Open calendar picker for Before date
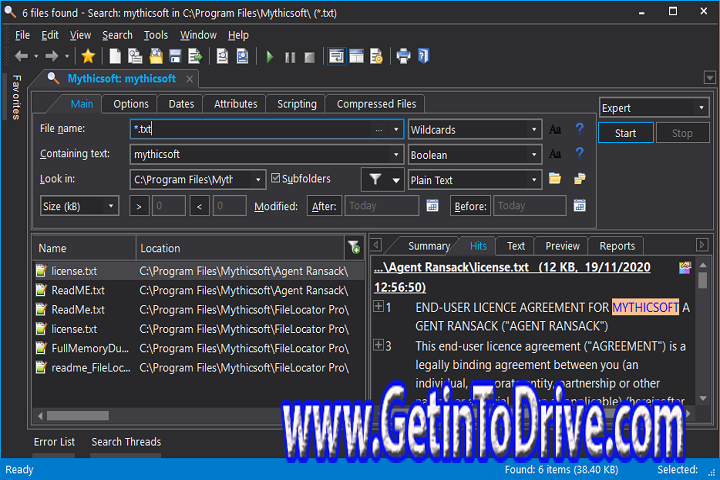Screen dimensions: 720x480 [x=579, y=205]
